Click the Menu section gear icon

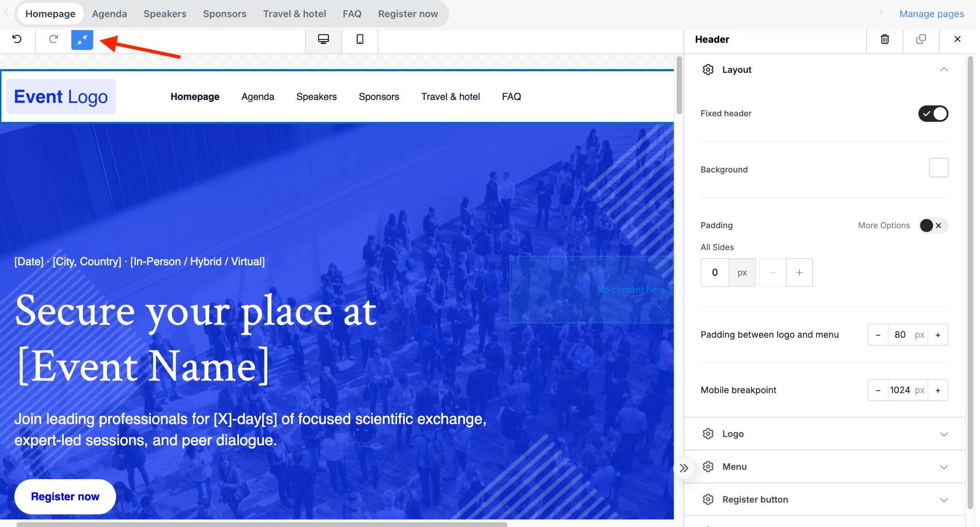[708, 467]
